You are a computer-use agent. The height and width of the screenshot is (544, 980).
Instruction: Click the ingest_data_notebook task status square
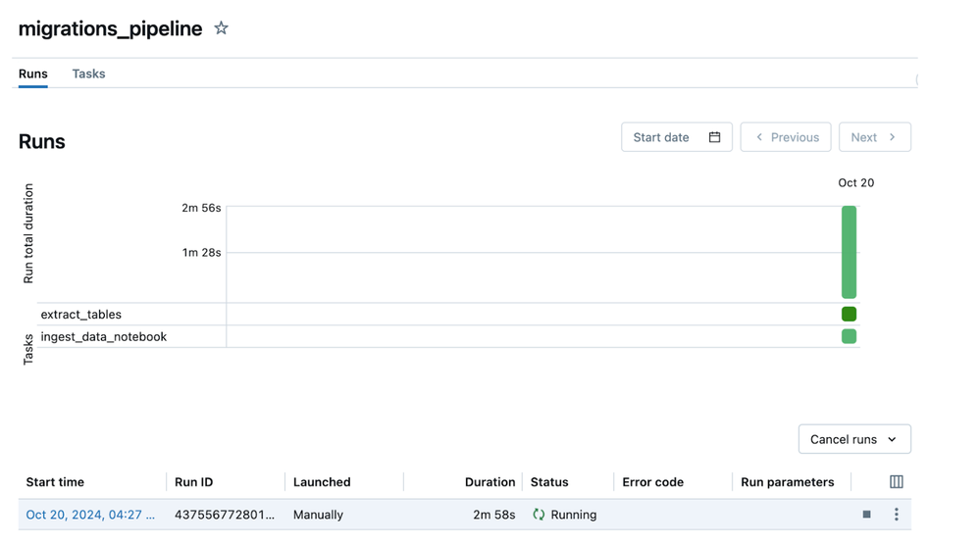tap(849, 336)
